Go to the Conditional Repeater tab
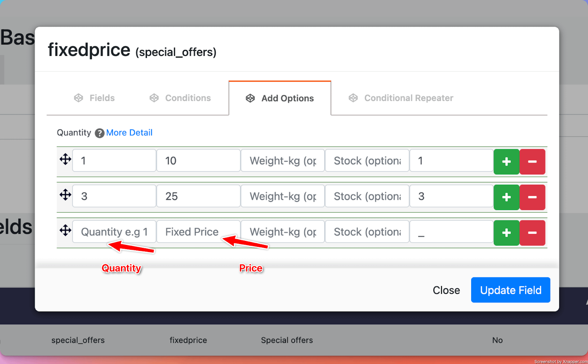 coord(401,98)
